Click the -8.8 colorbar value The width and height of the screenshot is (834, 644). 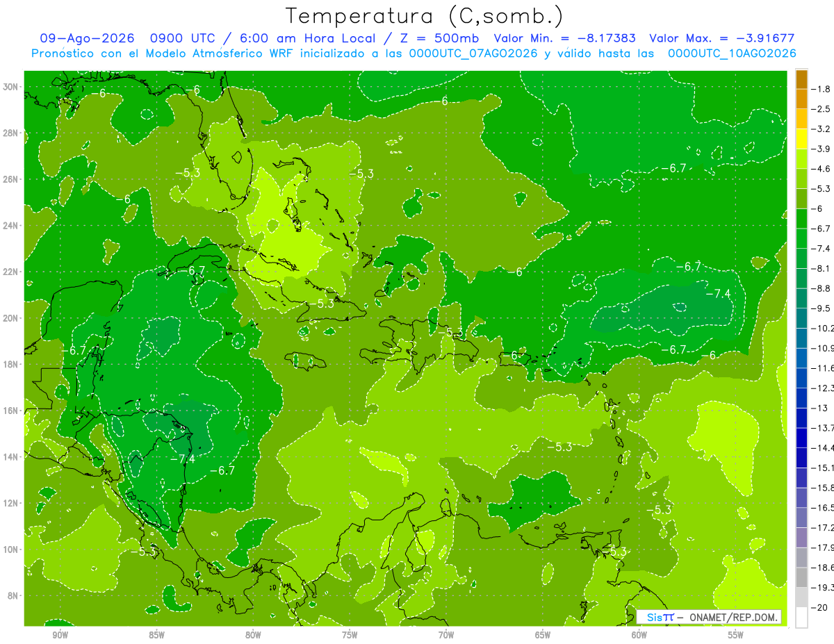(x=822, y=288)
